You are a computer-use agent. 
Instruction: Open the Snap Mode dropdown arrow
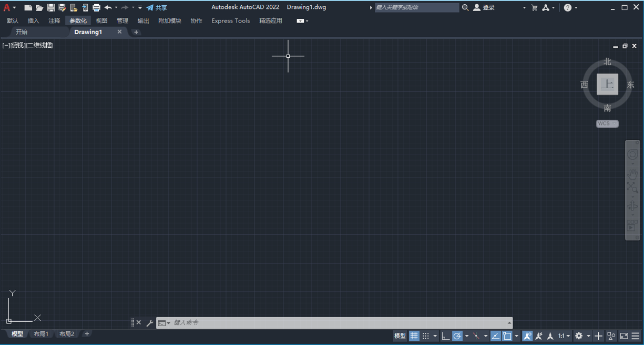(434, 336)
